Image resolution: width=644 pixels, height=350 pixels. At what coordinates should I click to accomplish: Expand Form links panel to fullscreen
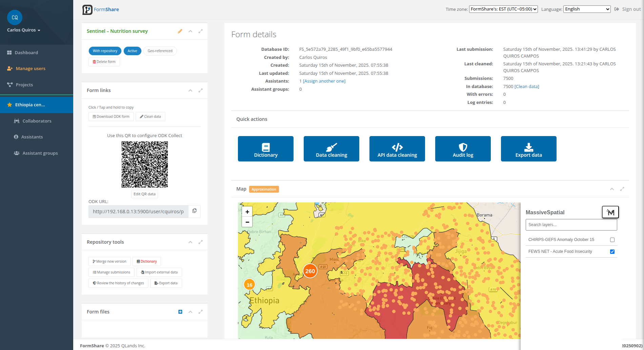(x=201, y=90)
